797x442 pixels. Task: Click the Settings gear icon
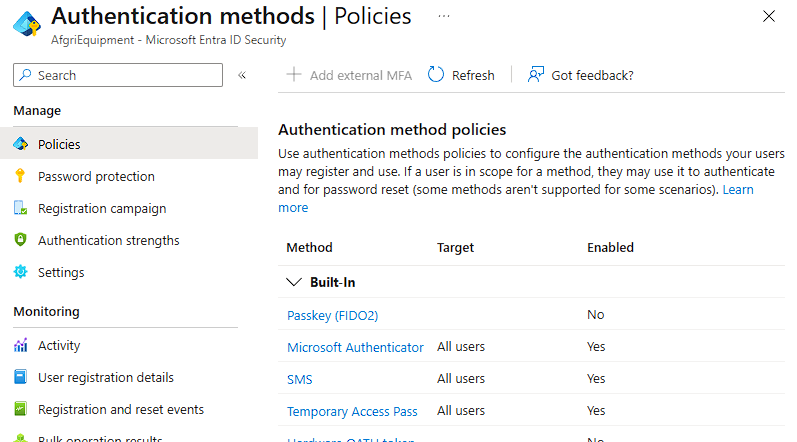[20, 272]
